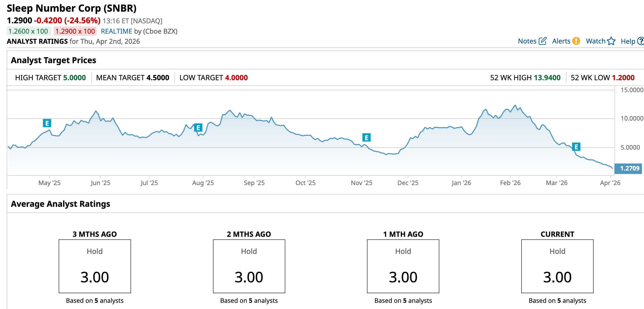The image size is (644, 309).
Task: Click the earnings marker near Mar '26
Action: 576,147
